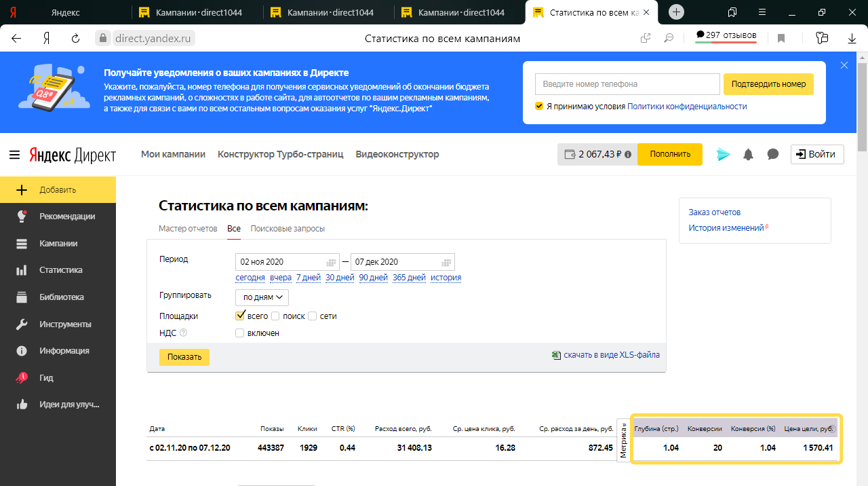Click the wallet balance 2 067,43 ₽
The image size is (868, 486).
(597, 155)
